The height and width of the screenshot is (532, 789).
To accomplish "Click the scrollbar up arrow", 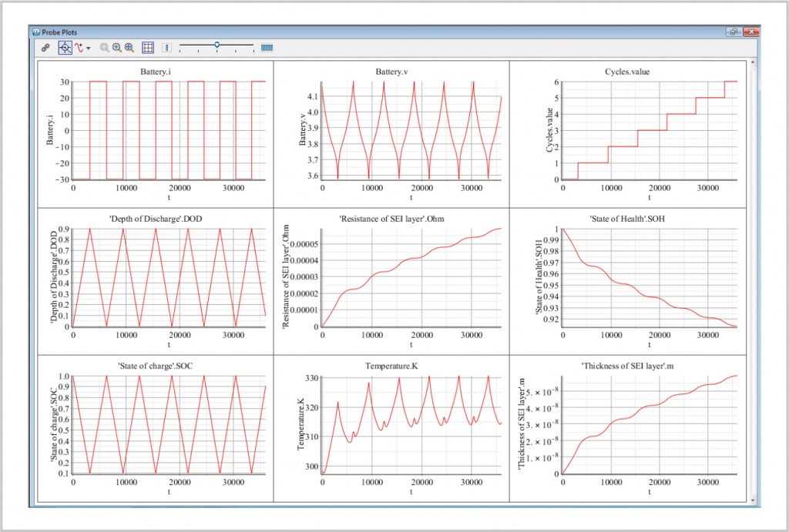I will (752, 62).
